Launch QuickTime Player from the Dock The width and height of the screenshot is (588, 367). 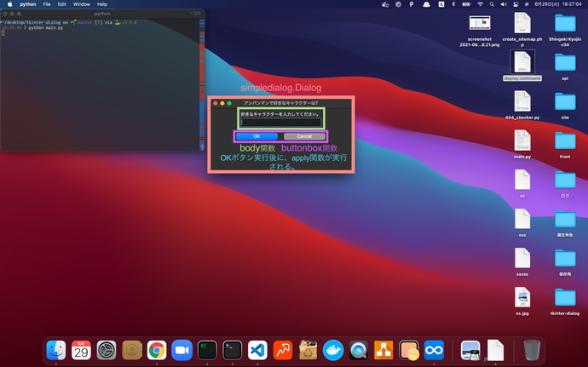point(359,350)
